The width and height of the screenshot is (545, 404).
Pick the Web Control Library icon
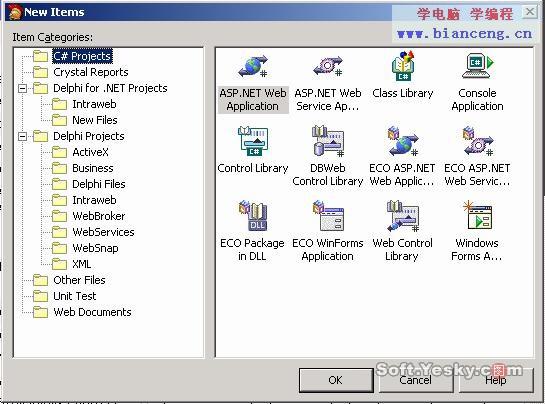pos(403,216)
